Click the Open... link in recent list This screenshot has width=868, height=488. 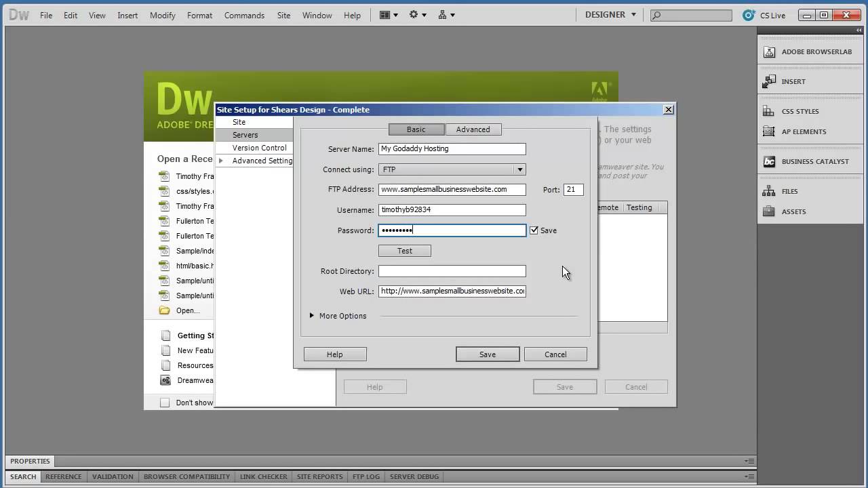[188, 310]
